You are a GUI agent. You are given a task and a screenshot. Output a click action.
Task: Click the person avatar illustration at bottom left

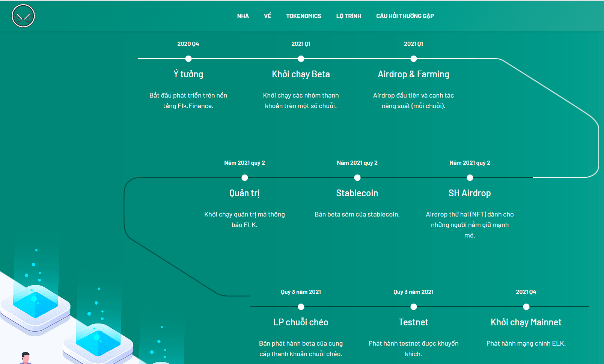click(26, 358)
